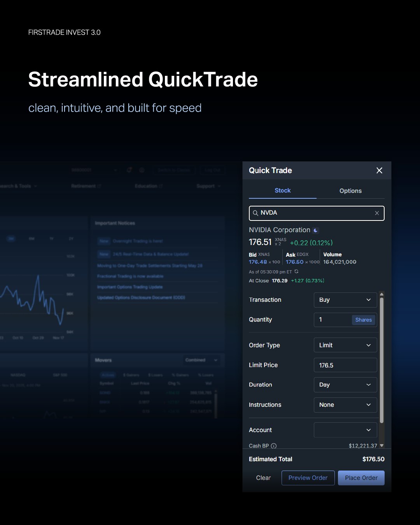Click the At Close price 176.29
The height and width of the screenshot is (525, 420).
click(x=280, y=280)
